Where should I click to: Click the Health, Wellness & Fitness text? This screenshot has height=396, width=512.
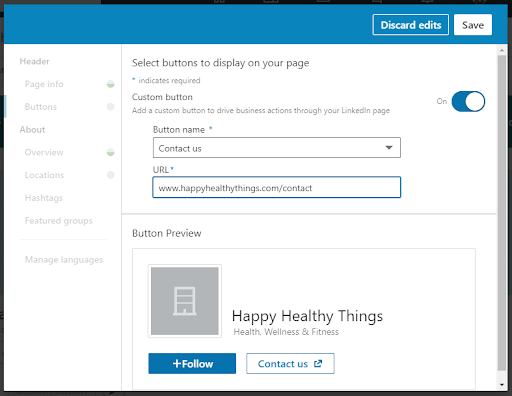286,332
